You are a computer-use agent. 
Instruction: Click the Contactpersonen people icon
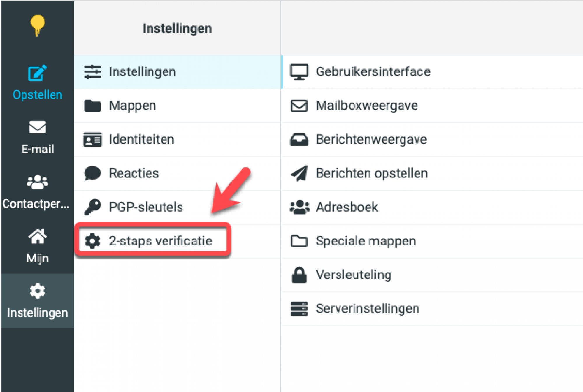(37, 182)
